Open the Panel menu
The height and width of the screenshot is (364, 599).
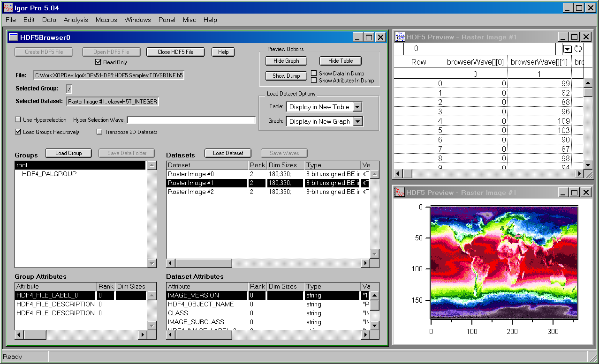[167, 20]
